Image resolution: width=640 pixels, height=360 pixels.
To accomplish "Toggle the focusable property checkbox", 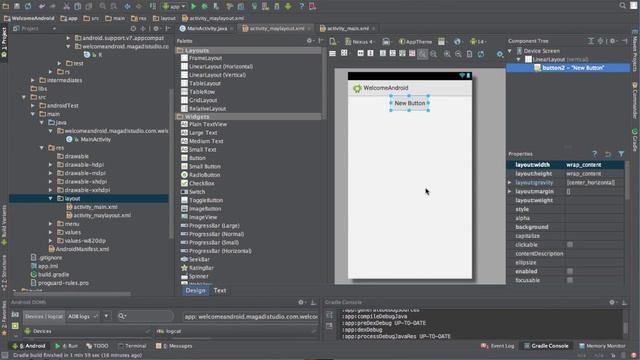I will (x=570, y=280).
